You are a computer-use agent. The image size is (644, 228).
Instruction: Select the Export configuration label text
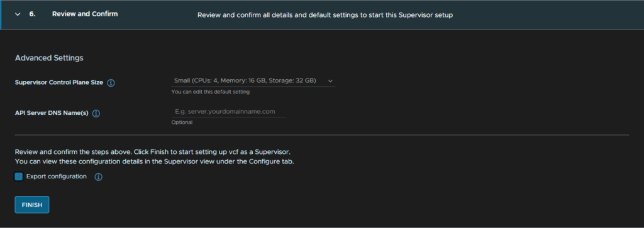(x=56, y=176)
